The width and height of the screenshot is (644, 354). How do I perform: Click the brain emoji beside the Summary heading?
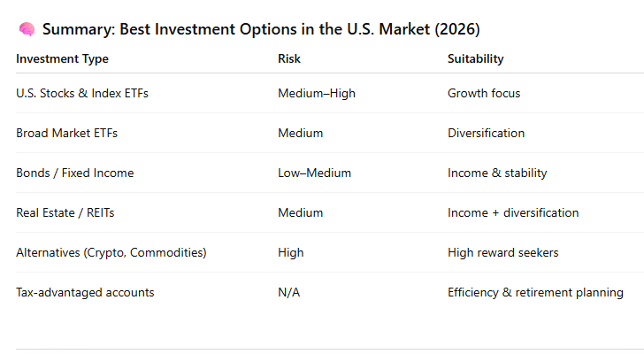coord(25,30)
